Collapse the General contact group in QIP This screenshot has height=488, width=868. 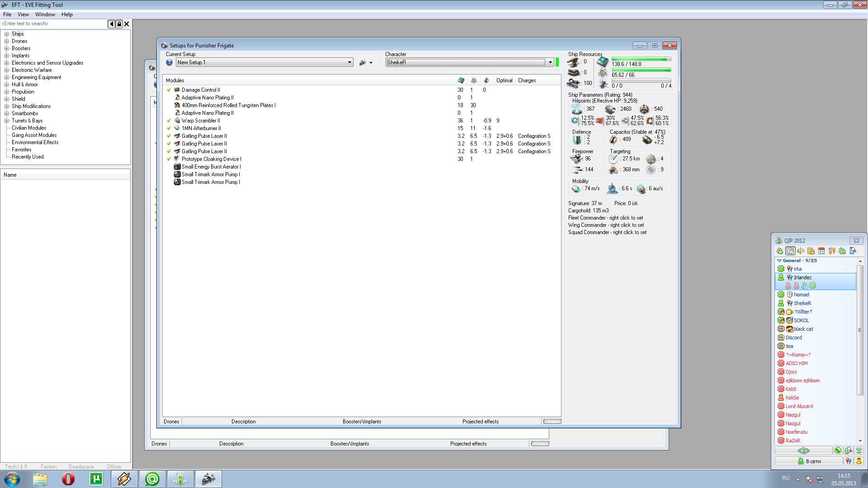tap(779, 261)
